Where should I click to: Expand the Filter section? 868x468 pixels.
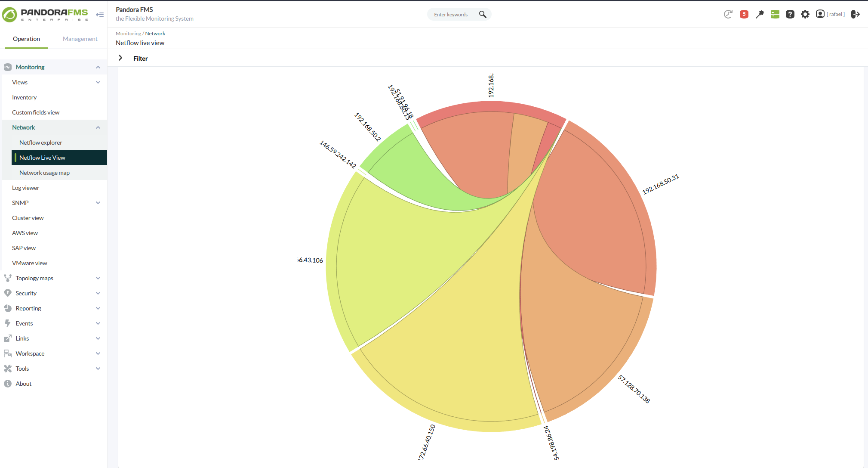[120, 58]
